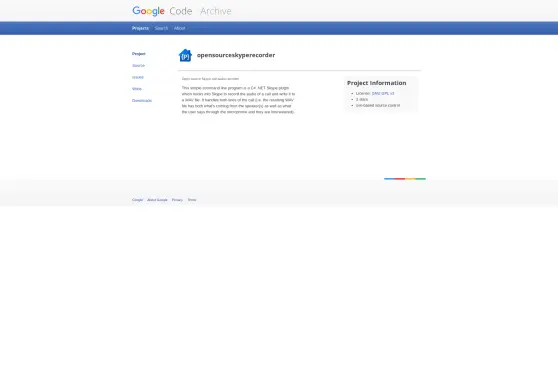Open the Terms footer link
Viewport: 558px width, 382px height.
click(x=192, y=200)
